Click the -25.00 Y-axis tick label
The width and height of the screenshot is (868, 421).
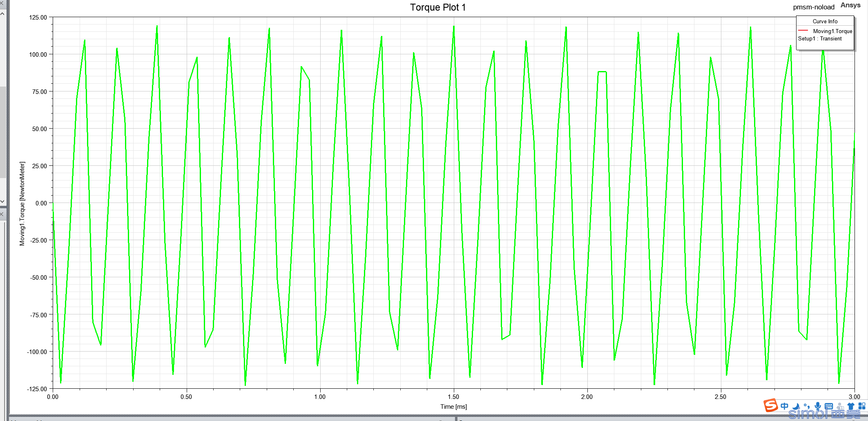click(38, 241)
